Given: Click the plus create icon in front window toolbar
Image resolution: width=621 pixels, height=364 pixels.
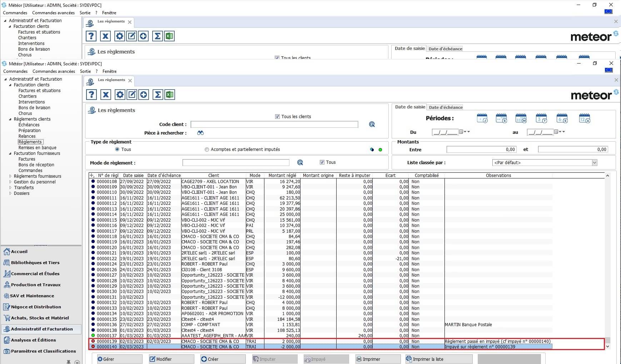Looking at the screenshot, I should (144, 95).
